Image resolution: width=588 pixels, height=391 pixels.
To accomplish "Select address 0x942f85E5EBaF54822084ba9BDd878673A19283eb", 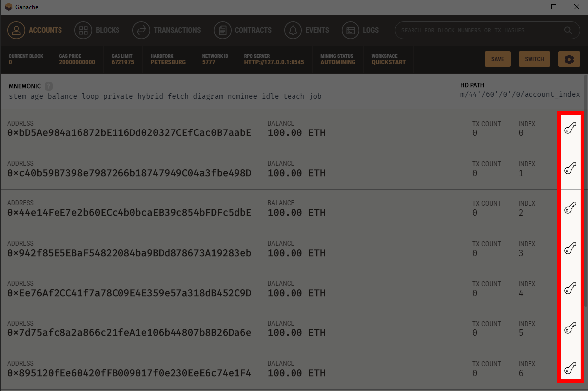I will tap(129, 253).
